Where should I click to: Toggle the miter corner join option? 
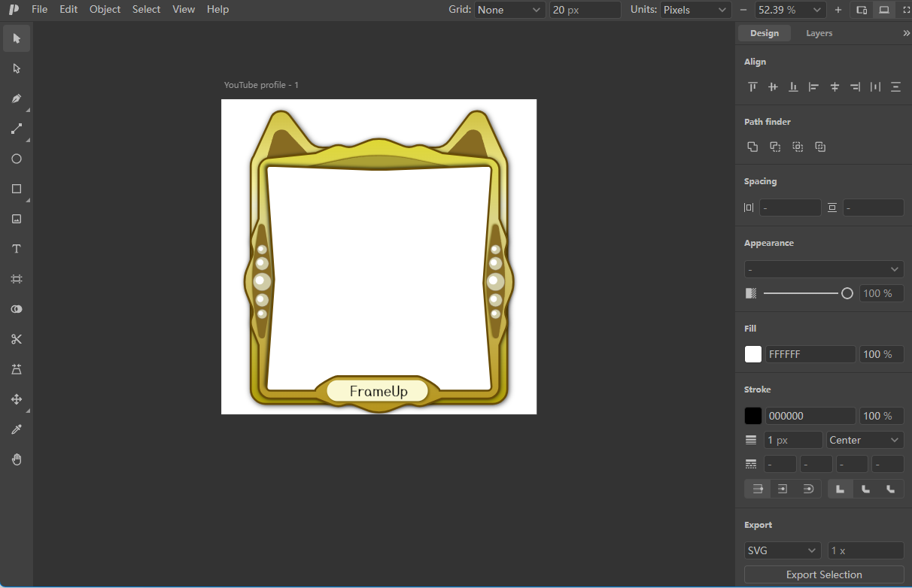click(841, 489)
